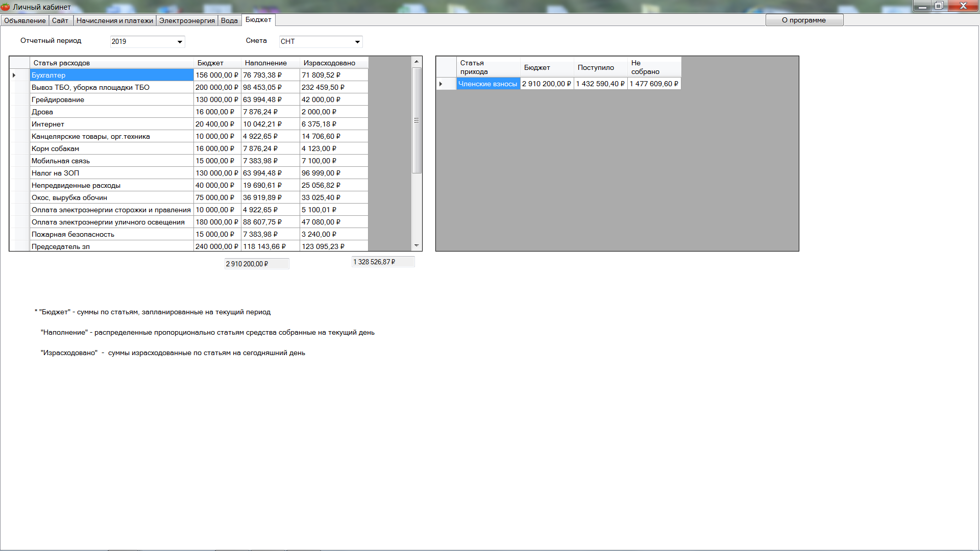Screen dimensions: 980x551
Task: Click the tomato app icon in title bar
Action: 6,7
